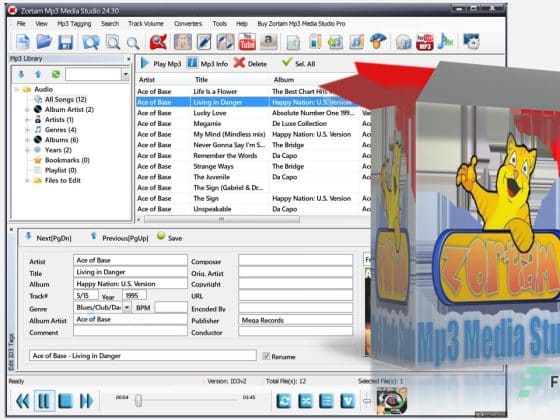Click the green refresh icon in Mp3 Library
Viewport: 560px width, 420px height.
click(56, 74)
